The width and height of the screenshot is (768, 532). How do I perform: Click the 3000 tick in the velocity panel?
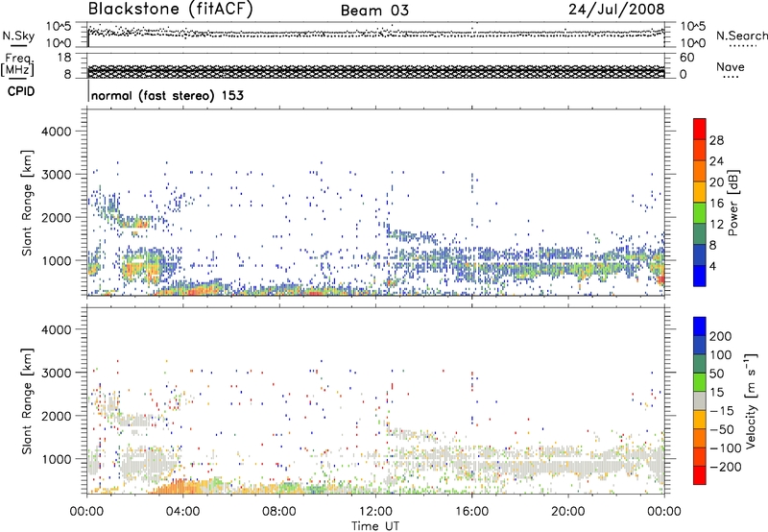click(x=57, y=373)
